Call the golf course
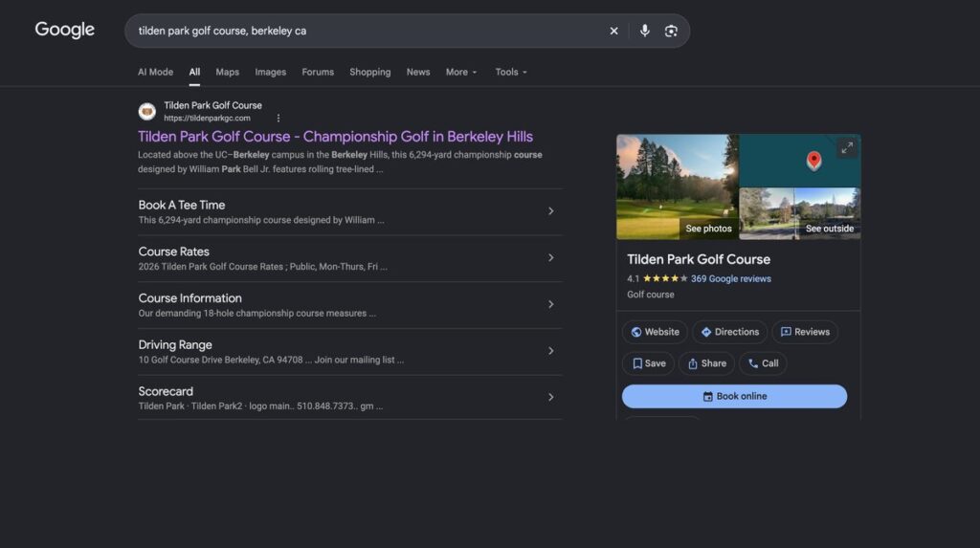Screen dimensions: 980x548 click(763, 363)
